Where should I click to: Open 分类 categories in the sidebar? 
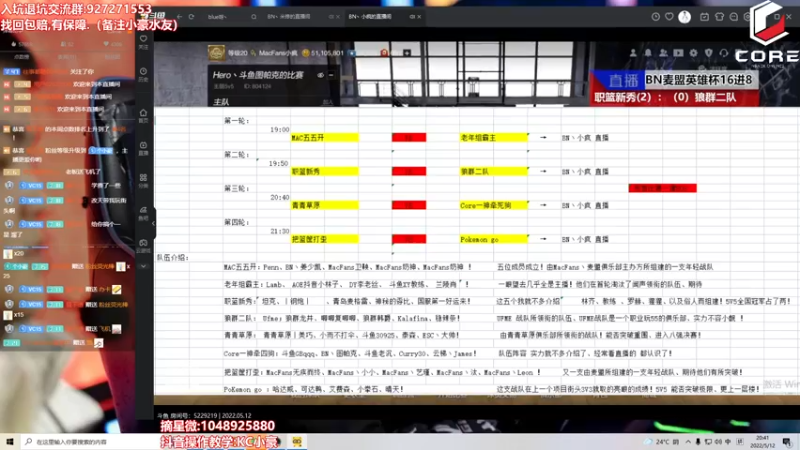[x=143, y=181]
